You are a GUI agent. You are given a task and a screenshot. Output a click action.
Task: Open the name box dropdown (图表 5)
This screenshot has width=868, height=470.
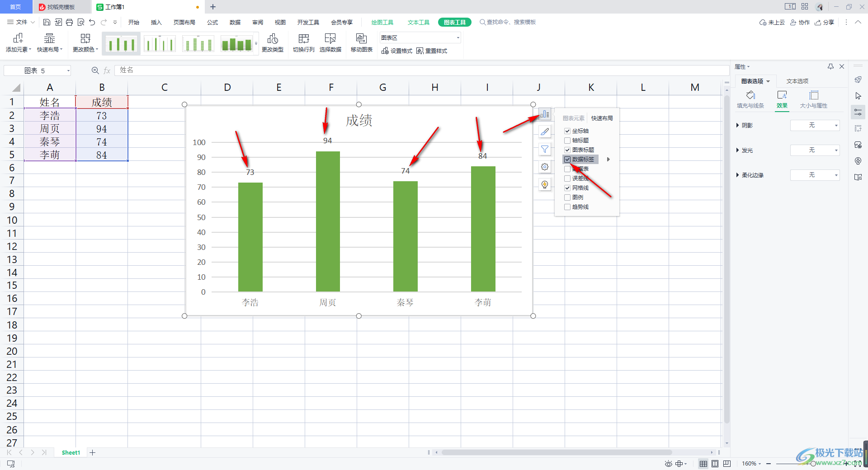tap(68, 70)
